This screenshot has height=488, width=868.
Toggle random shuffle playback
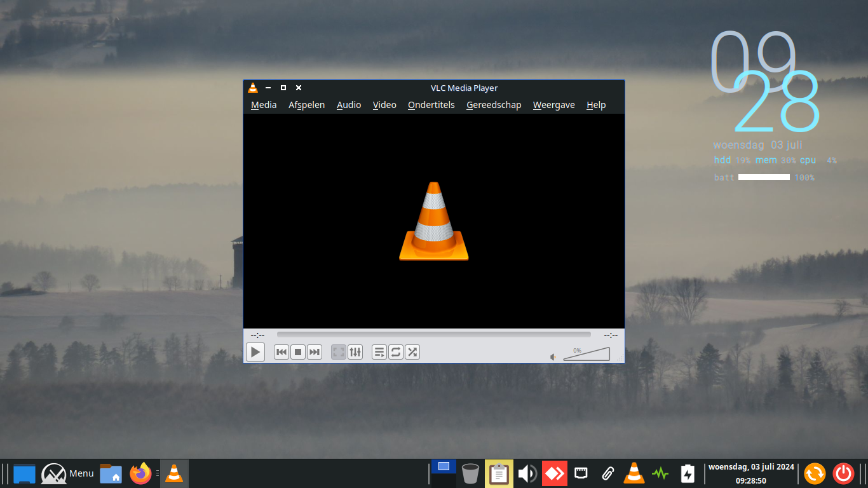coord(412,352)
